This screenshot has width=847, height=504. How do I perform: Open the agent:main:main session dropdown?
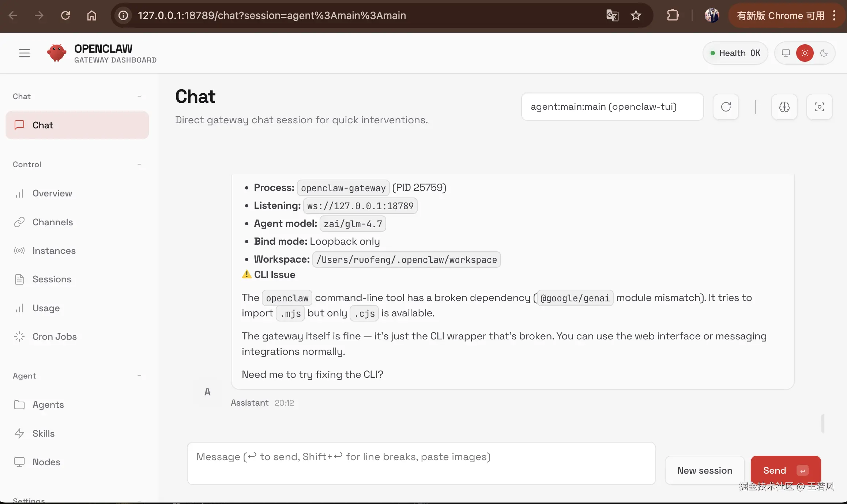click(612, 107)
